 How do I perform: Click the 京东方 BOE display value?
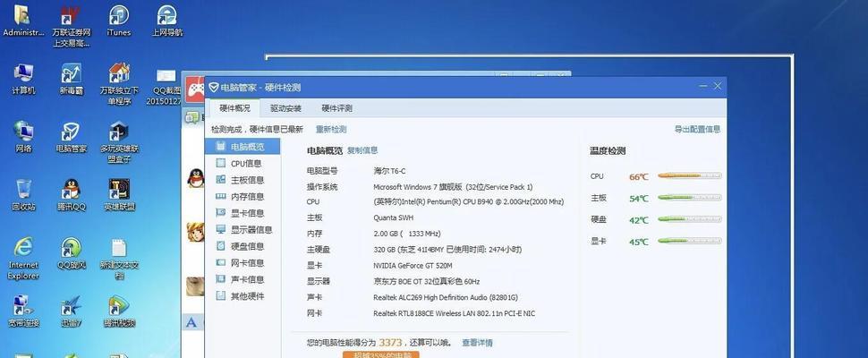point(426,281)
